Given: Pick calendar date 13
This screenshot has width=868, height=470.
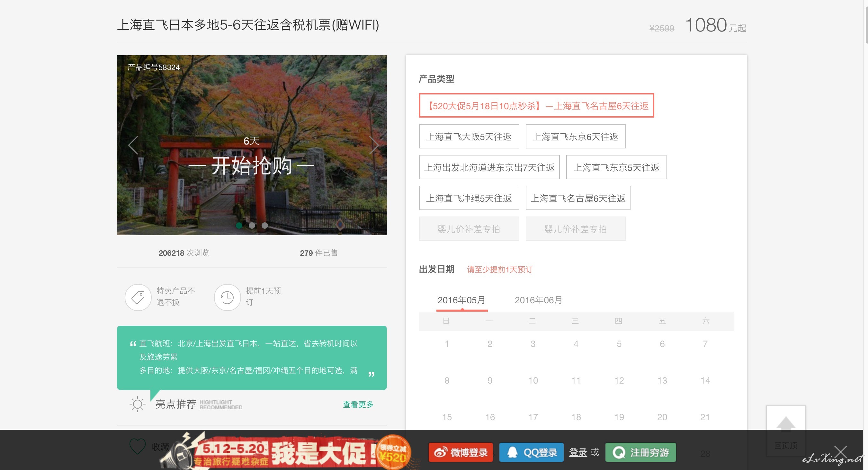Looking at the screenshot, I should pos(662,380).
